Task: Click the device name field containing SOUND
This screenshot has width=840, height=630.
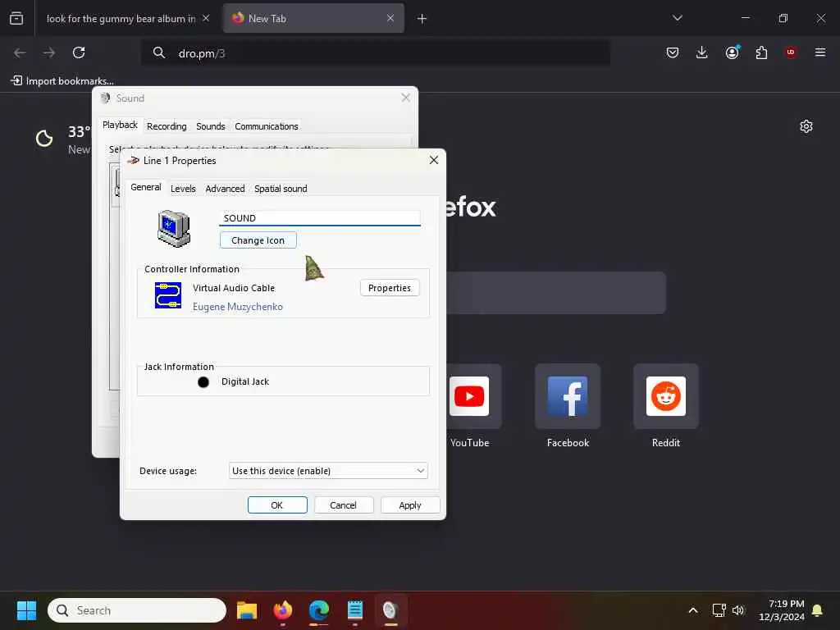Action: coord(320,218)
